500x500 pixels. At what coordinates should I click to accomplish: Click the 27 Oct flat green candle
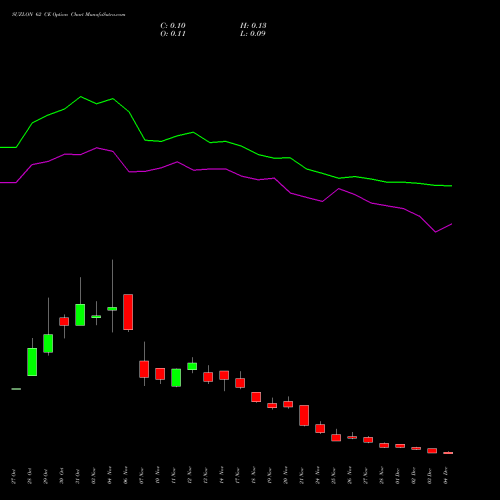coord(16,389)
